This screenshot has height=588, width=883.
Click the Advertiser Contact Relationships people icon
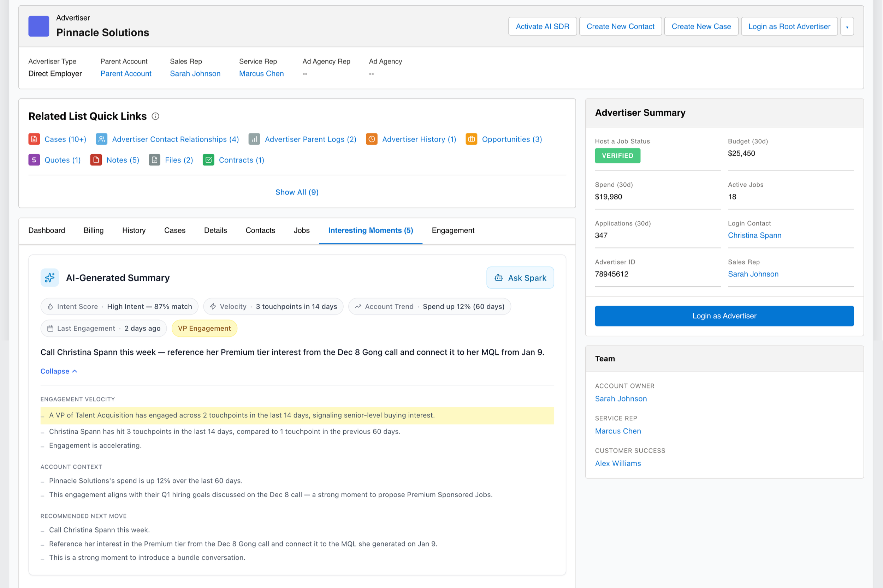pyautogui.click(x=101, y=139)
